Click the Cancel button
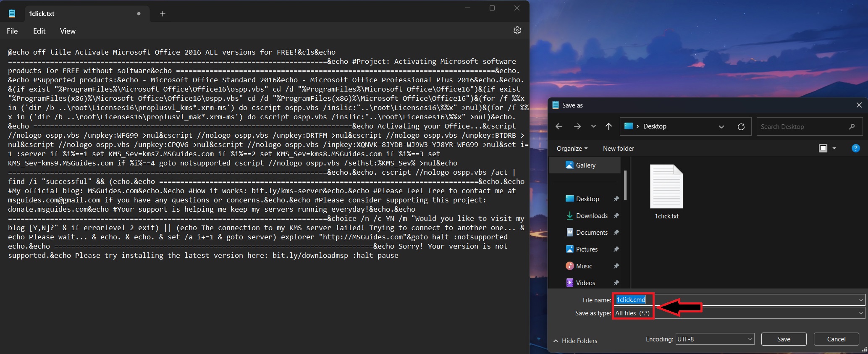 [836, 339]
